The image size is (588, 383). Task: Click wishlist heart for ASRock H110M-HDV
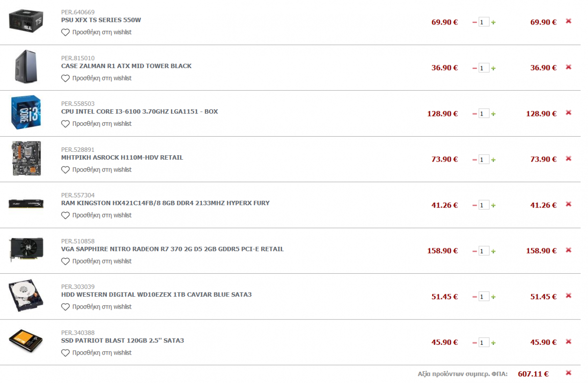click(x=66, y=169)
